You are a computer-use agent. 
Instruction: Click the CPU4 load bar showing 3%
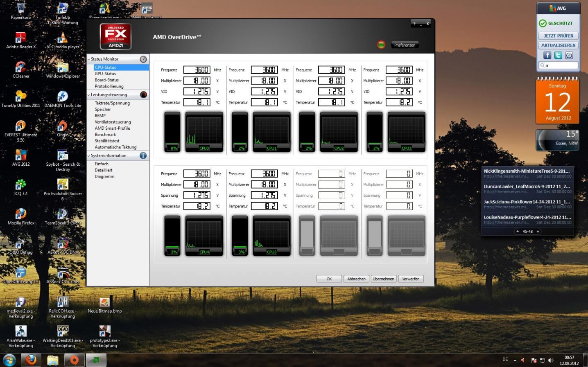tap(172, 236)
